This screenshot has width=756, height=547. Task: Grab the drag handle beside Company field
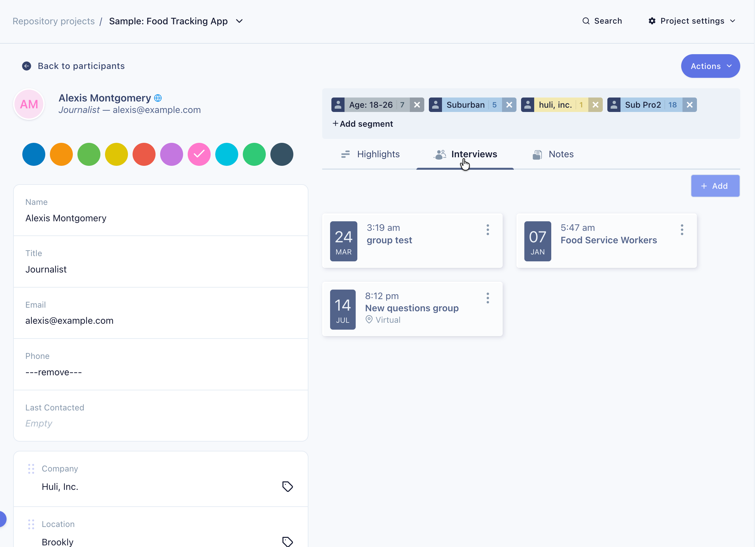31,469
